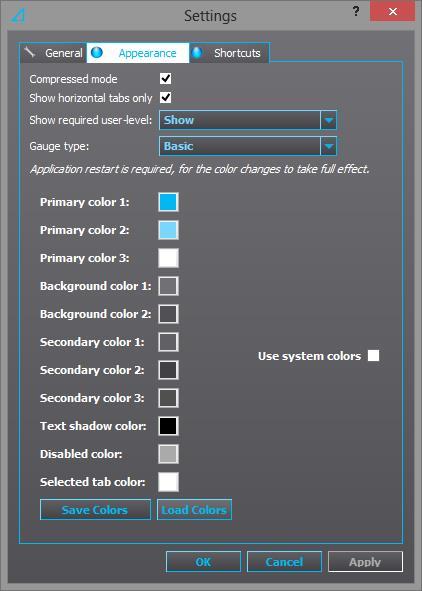The width and height of the screenshot is (422, 591).
Task: Click the wrench icon on General tab
Action: click(x=29, y=52)
